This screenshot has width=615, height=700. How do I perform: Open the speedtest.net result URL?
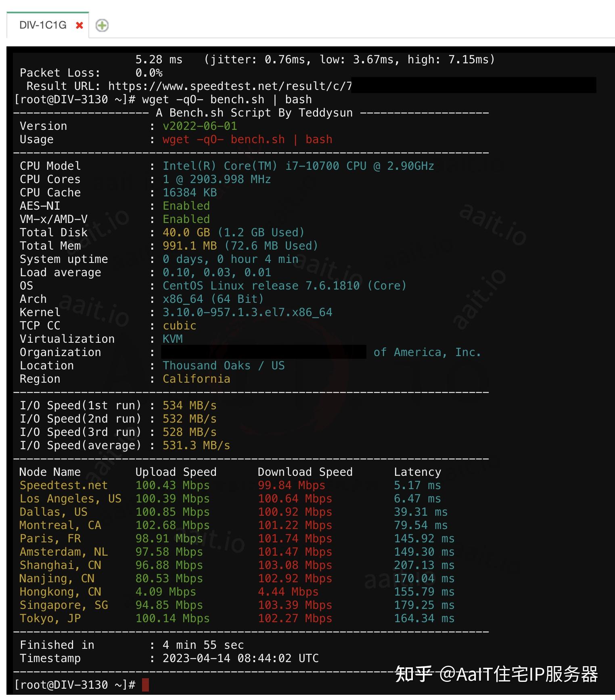230,86
